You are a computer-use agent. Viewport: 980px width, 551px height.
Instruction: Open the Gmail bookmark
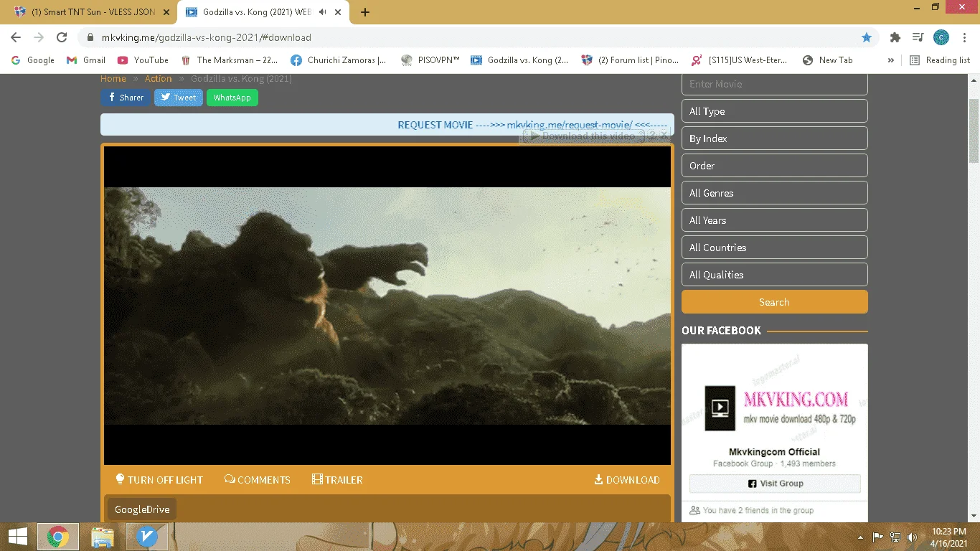[86, 60]
